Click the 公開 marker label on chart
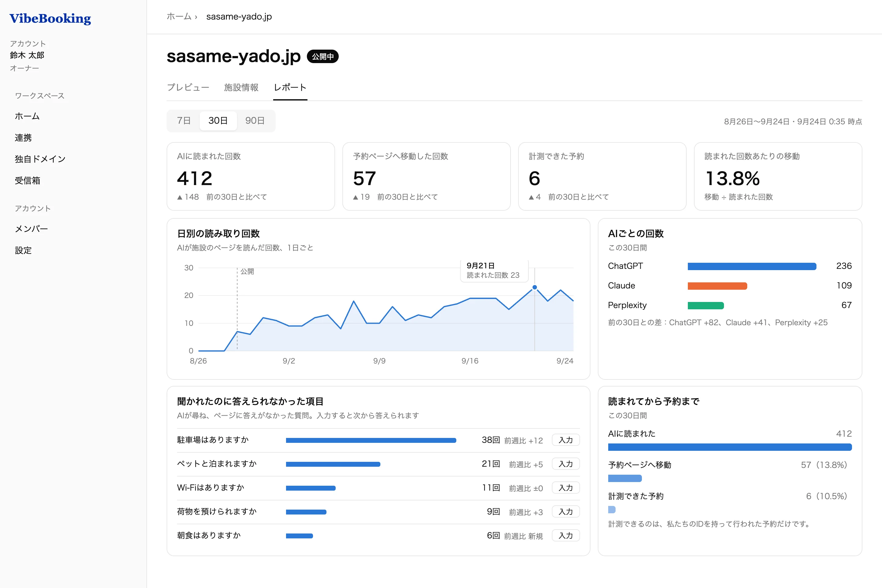The height and width of the screenshot is (588, 882). tap(247, 271)
